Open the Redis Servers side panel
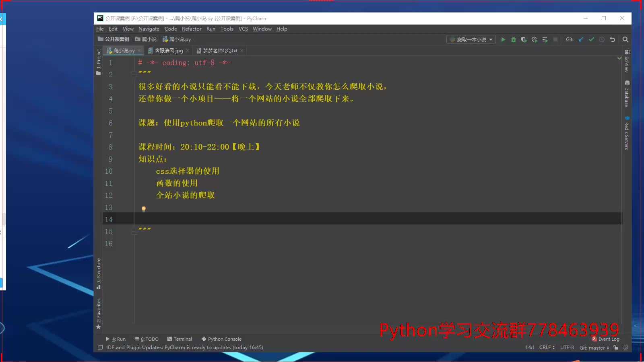Image resolution: width=644 pixels, height=362 pixels. coord(627,133)
